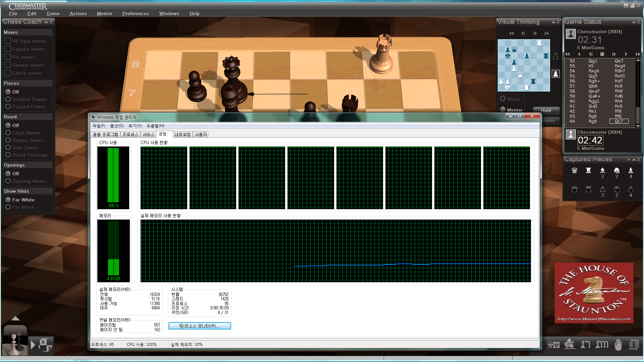The height and width of the screenshot is (362, 644).
Task: Click the take back move pawn icon
Action: [x=586, y=345]
